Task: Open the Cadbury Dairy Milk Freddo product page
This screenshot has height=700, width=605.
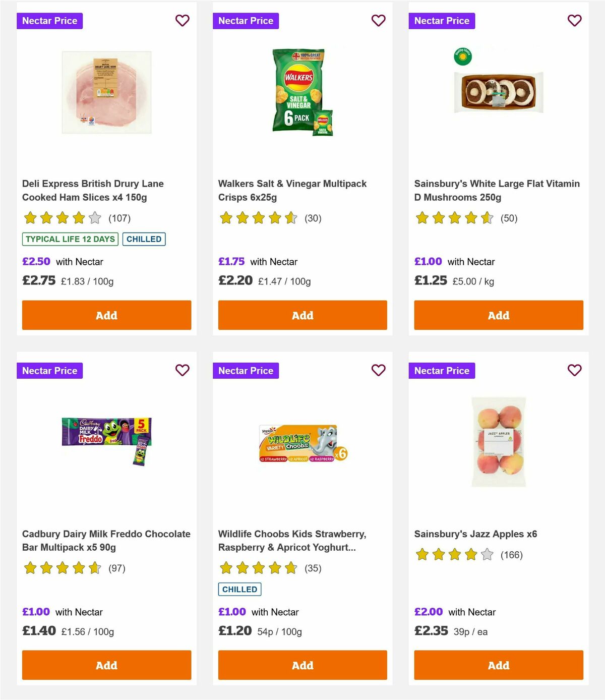Action: (x=106, y=540)
